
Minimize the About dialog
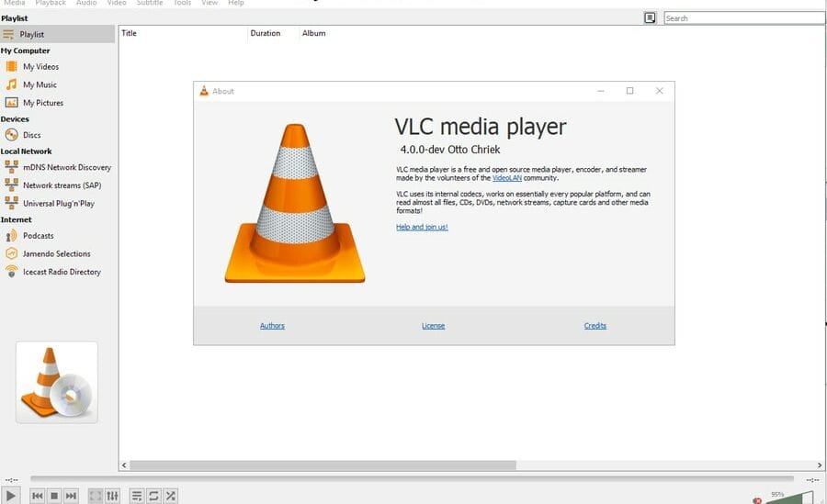pos(600,91)
